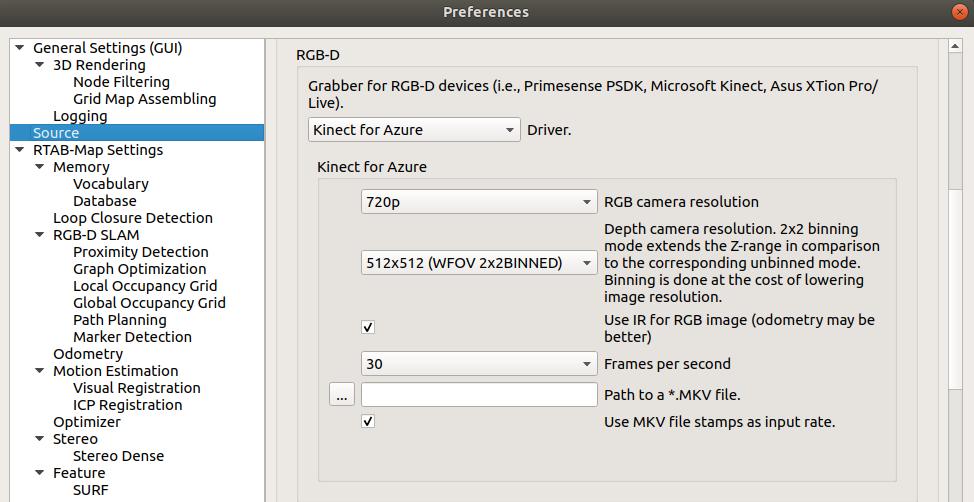Viewport: 974px width, 502px height.
Task: Collapse the General Settings (GUI) tree node
Action: click(20, 48)
